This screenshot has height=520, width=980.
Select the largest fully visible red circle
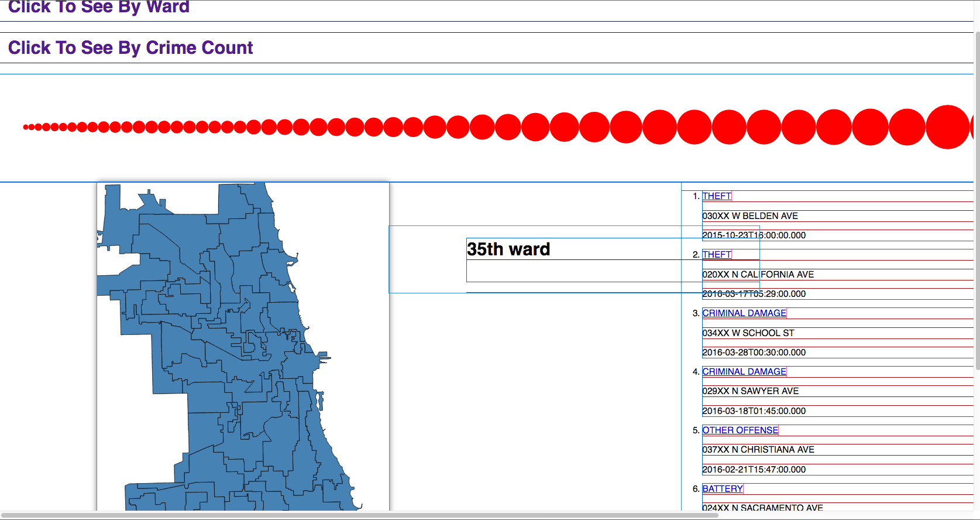pos(948,127)
